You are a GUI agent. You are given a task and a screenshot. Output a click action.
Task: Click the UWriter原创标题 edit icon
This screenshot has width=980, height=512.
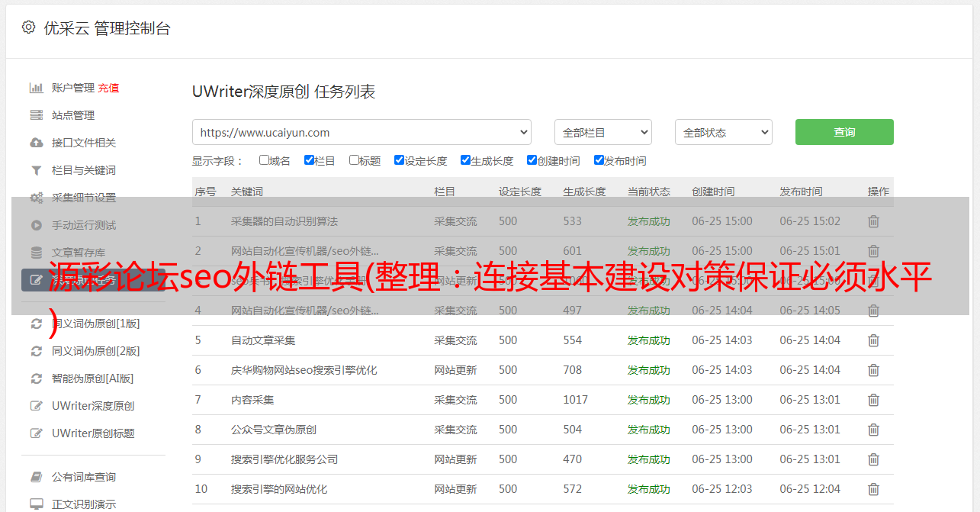coord(36,433)
